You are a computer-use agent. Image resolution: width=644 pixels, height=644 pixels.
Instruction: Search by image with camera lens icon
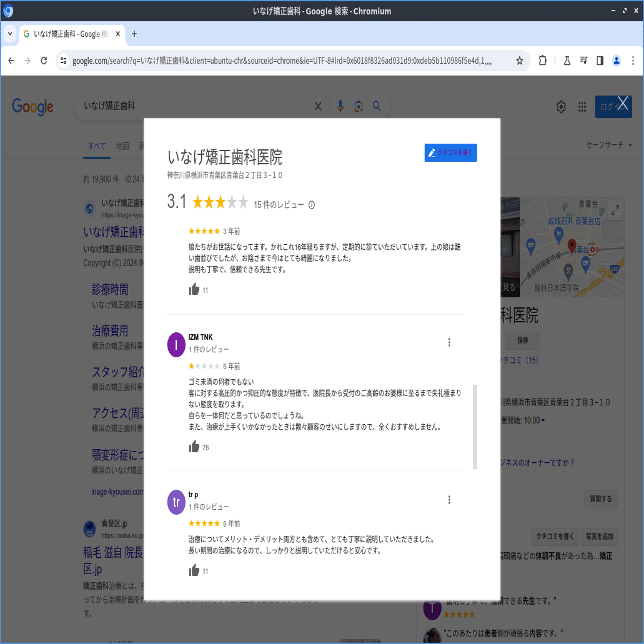(359, 106)
